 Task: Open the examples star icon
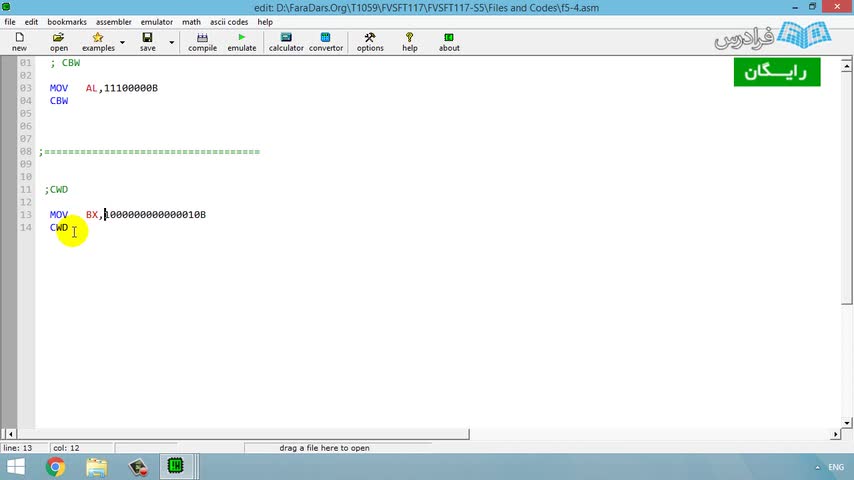[x=98, y=41]
